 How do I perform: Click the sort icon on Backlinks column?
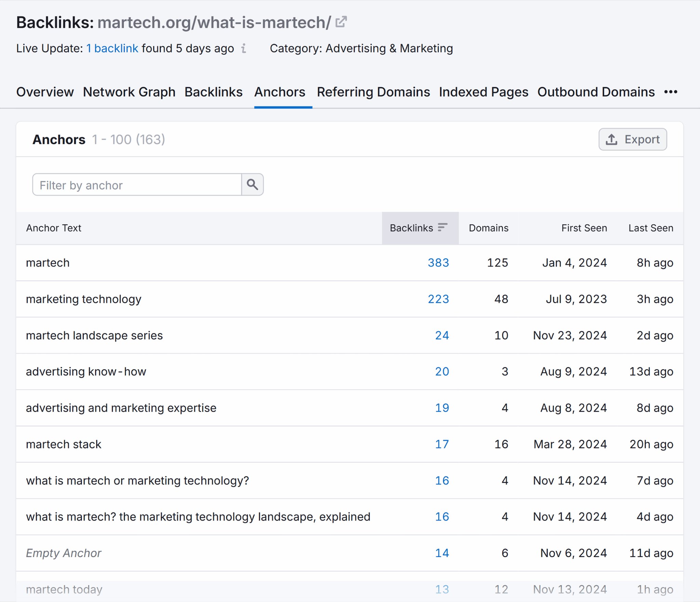443,227
